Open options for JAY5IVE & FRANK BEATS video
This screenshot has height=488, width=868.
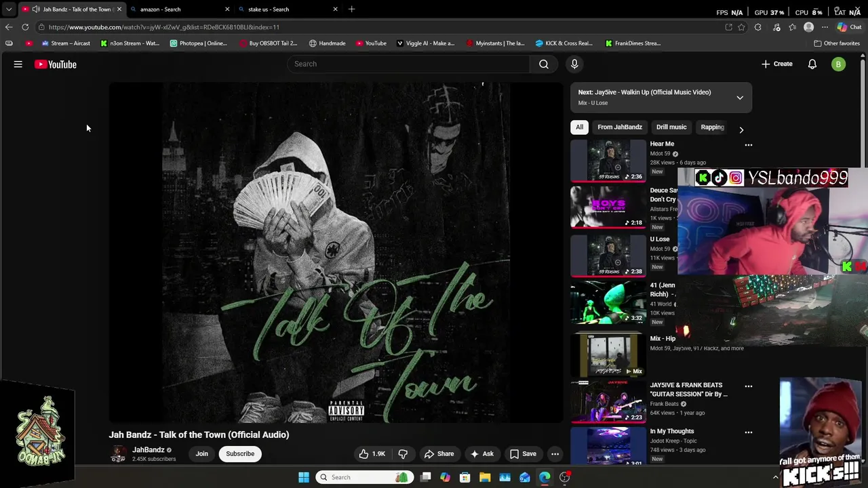(x=749, y=386)
